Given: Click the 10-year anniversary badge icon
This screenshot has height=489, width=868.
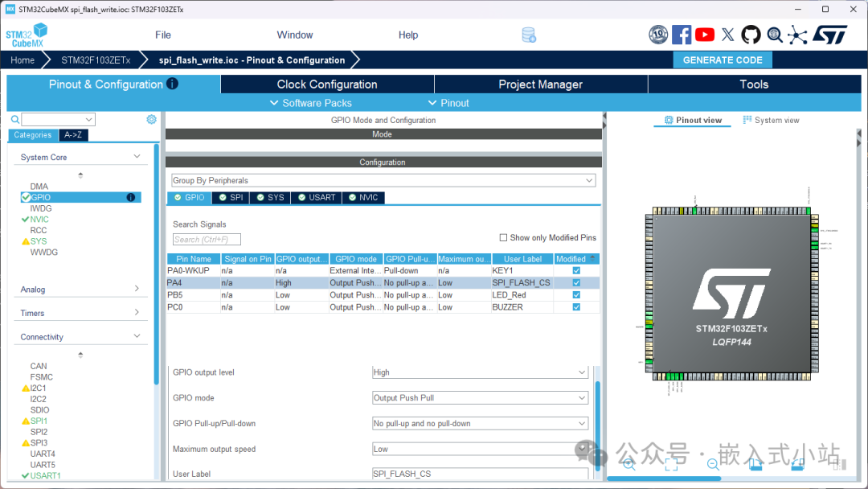Looking at the screenshot, I should point(658,35).
